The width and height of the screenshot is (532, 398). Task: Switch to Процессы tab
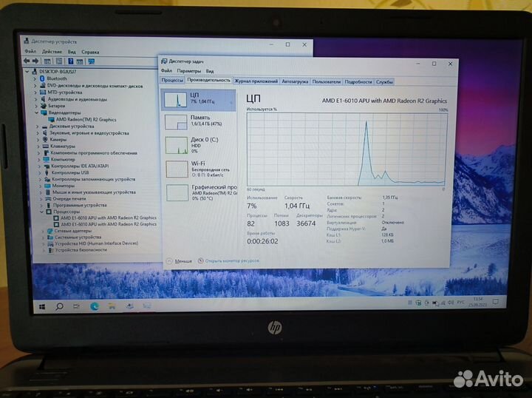(x=172, y=80)
